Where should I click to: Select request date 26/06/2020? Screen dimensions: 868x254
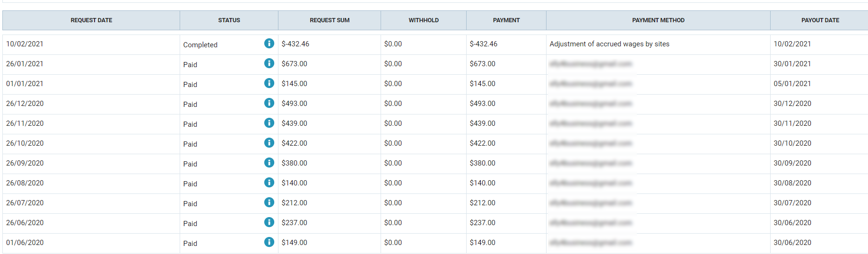tap(25, 223)
